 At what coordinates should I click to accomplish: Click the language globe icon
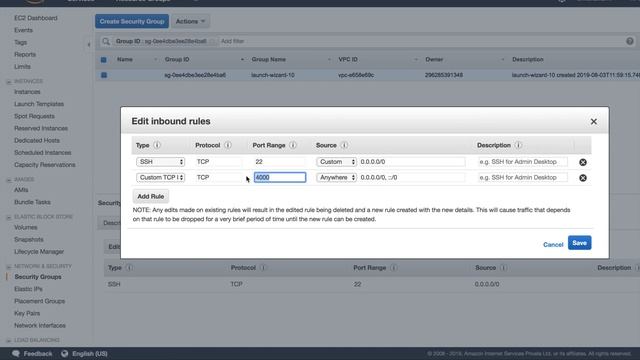[64, 353]
